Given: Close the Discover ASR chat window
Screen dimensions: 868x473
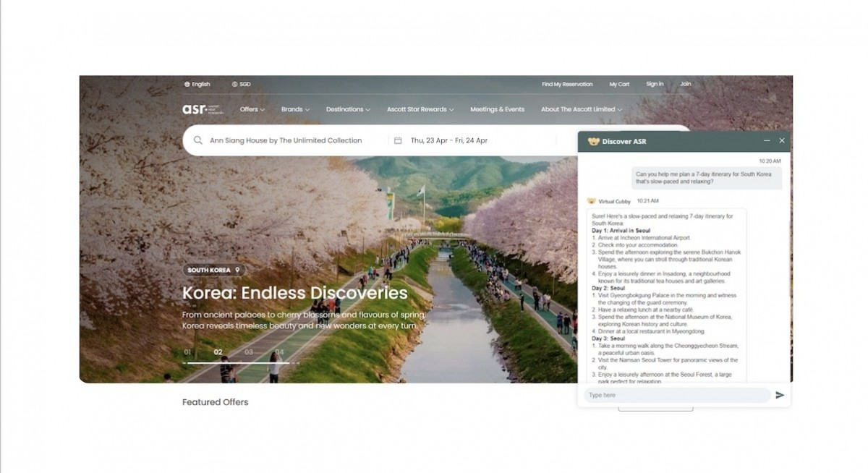Looking at the screenshot, I should pos(782,141).
